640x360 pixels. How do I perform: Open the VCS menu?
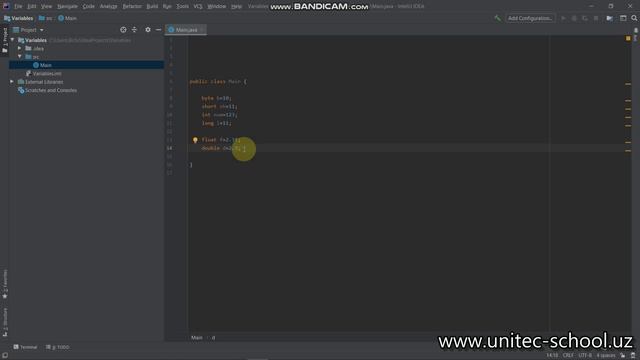pyautogui.click(x=198, y=7)
